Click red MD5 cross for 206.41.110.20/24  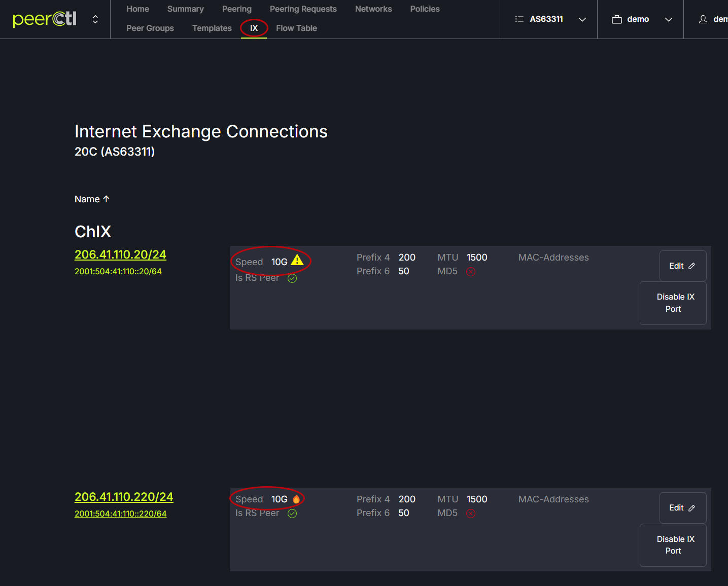coord(471,272)
